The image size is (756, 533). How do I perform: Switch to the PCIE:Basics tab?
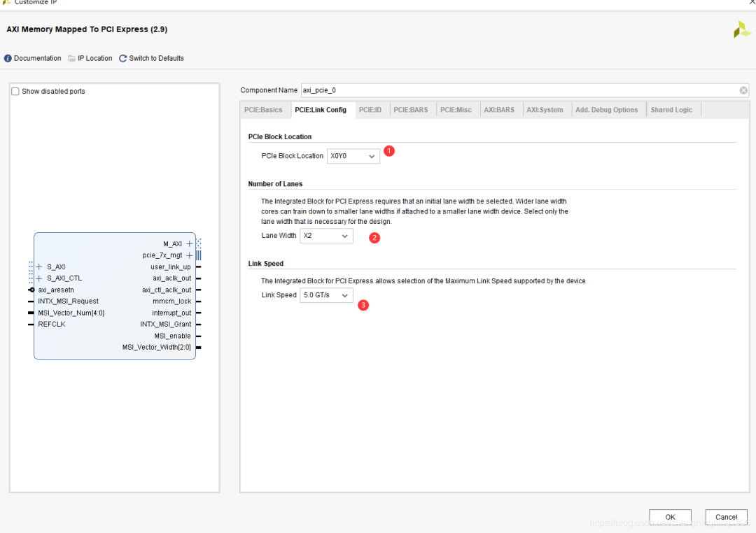pos(263,110)
